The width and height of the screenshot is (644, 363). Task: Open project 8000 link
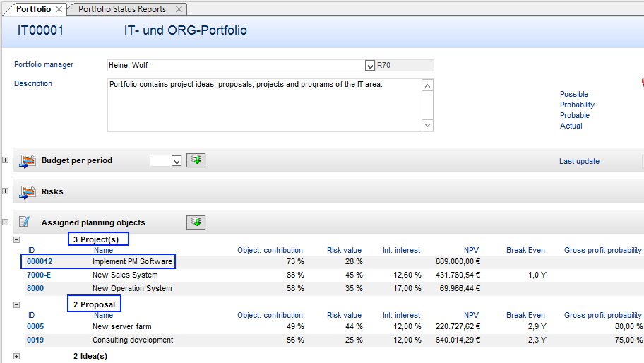point(35,288)
